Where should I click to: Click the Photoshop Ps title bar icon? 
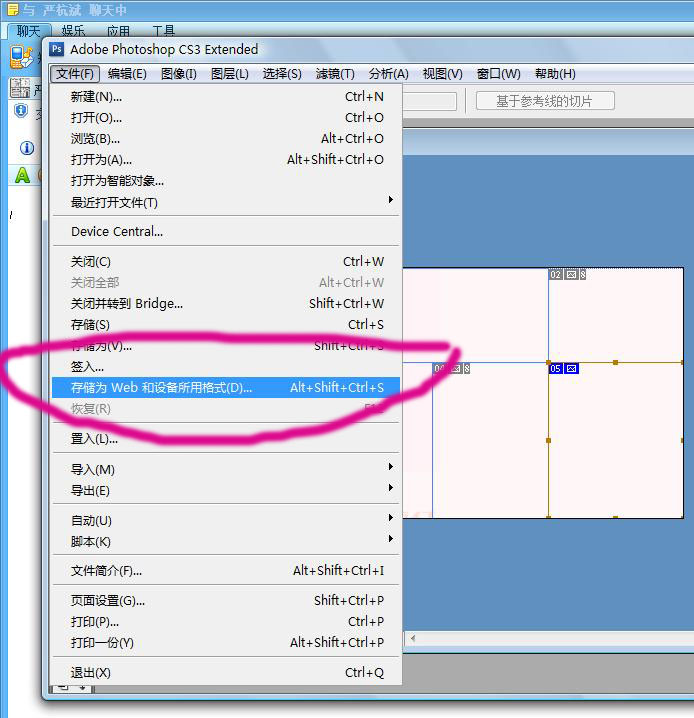click(57, 49)
